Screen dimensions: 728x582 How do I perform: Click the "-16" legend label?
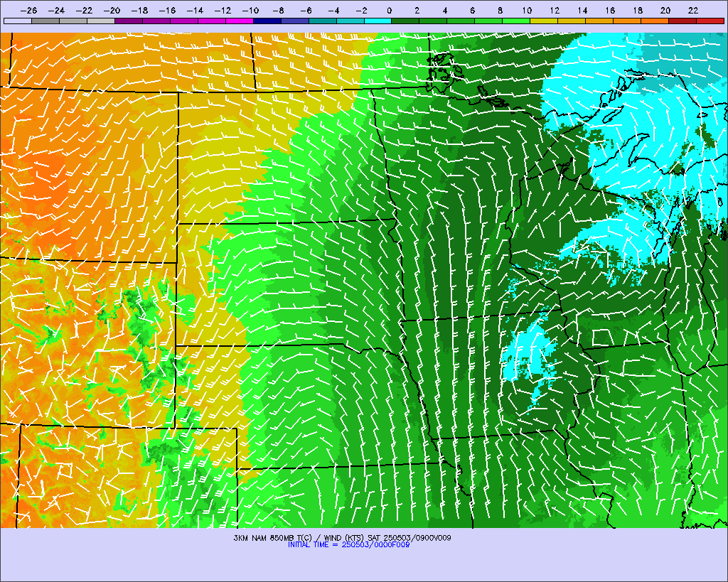tap(168, 11)
